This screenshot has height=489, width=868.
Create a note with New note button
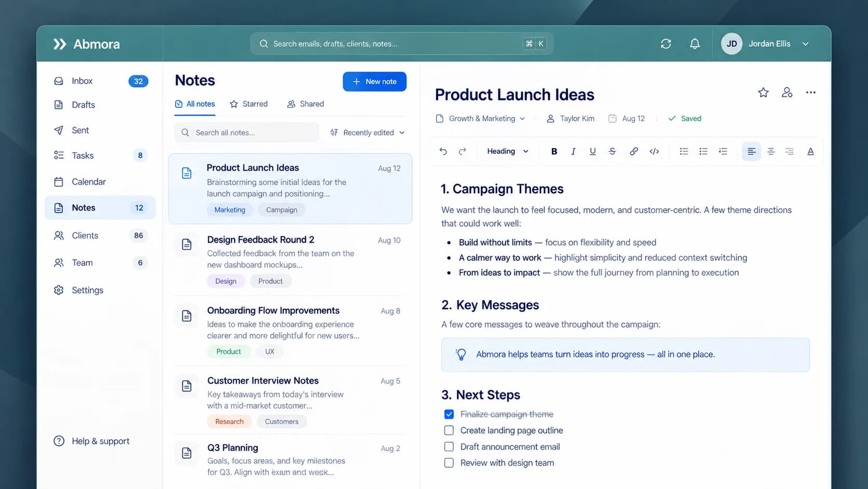pos(374,82)
